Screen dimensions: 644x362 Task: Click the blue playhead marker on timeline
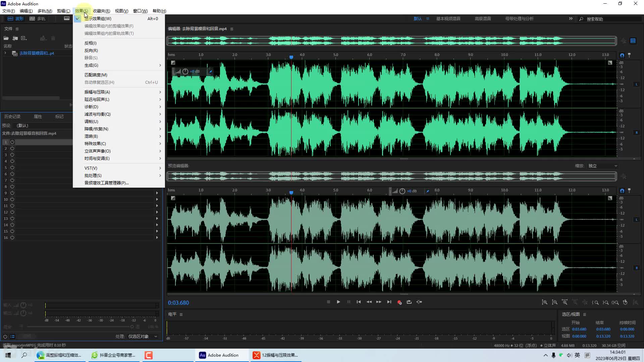click(291, 57)
